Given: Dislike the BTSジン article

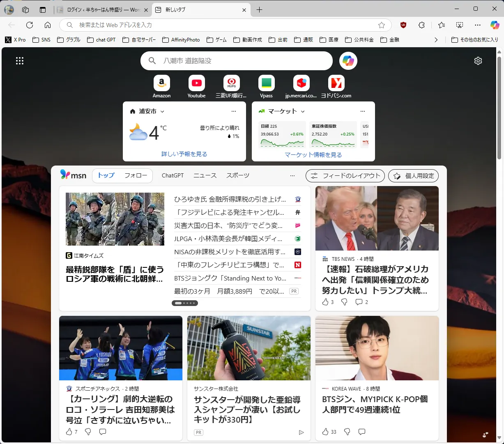Looking at the screenshot, I should (347, 432).
